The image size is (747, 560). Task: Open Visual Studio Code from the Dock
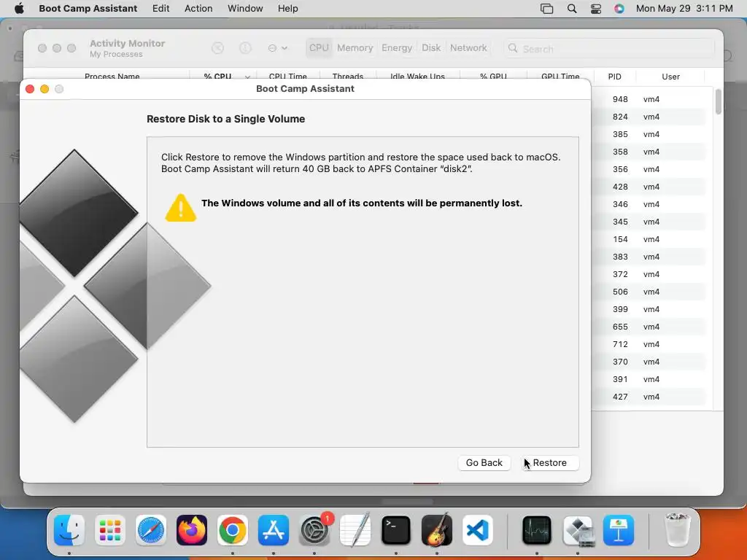[x=477, y=530]
